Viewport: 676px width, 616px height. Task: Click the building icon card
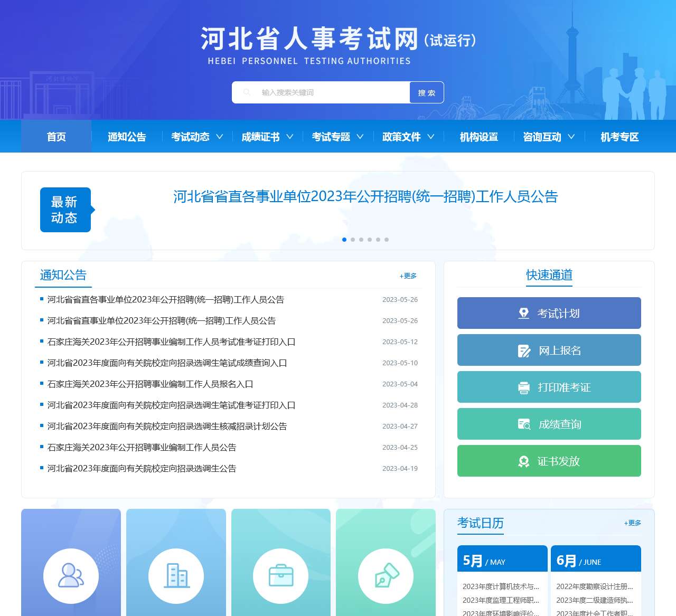[x=176, y=576]
